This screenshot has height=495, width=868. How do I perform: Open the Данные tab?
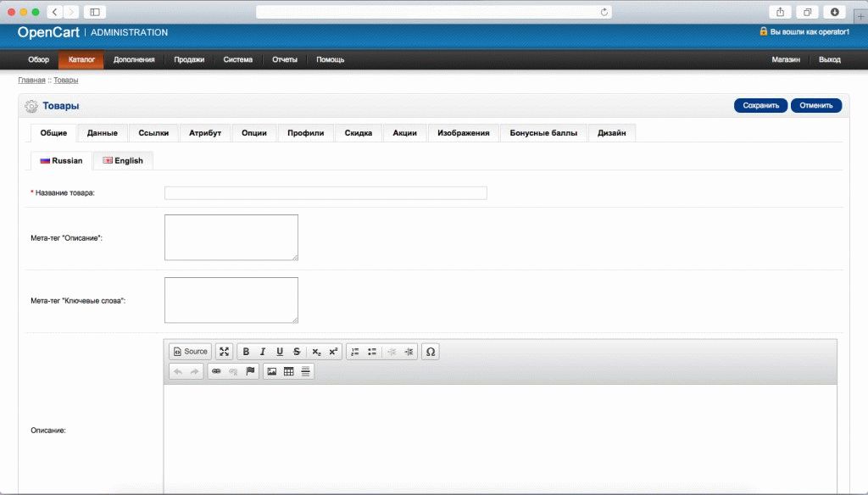103,133
